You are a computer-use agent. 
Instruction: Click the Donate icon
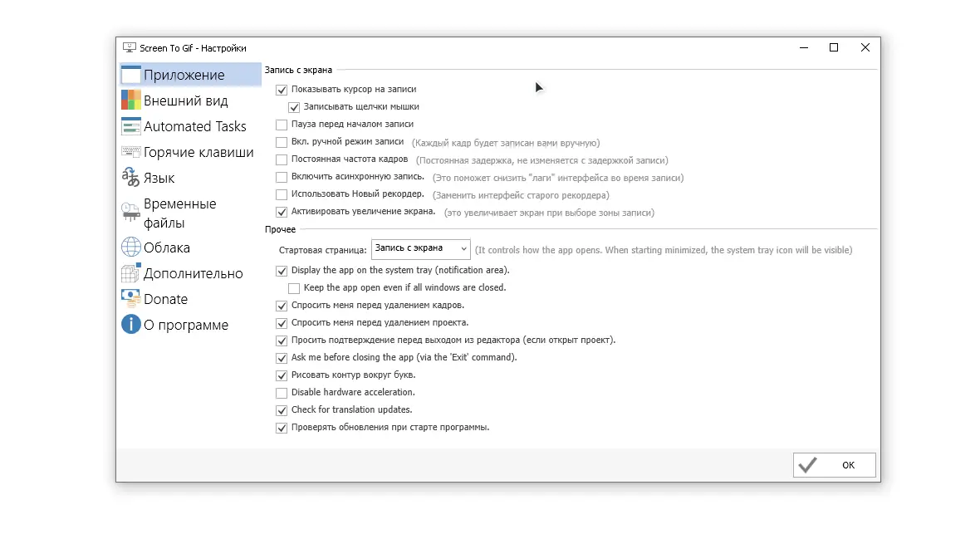pos(130,299)
